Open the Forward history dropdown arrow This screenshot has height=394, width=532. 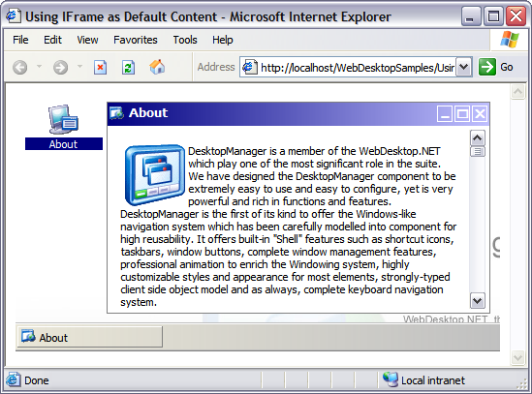click(79, 66)
